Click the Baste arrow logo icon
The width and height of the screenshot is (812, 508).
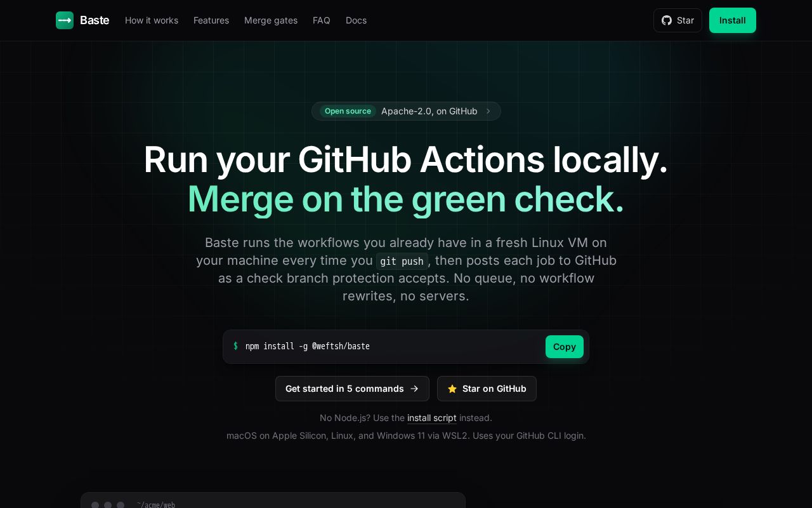coord(65,20)
